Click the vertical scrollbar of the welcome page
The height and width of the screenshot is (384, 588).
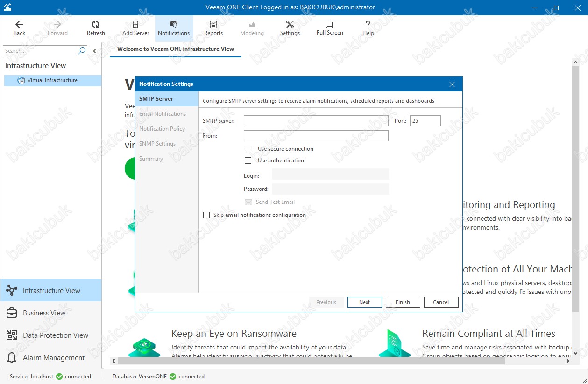575,189
